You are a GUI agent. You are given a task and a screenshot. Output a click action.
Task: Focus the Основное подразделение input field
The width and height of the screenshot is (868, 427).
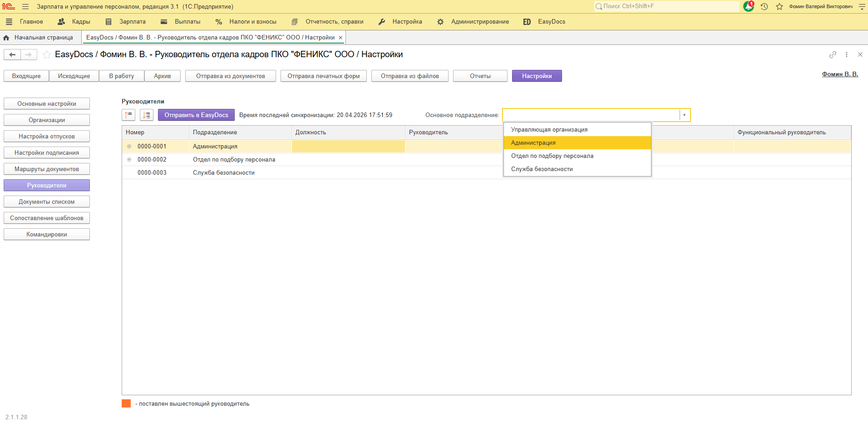[591, 115]
